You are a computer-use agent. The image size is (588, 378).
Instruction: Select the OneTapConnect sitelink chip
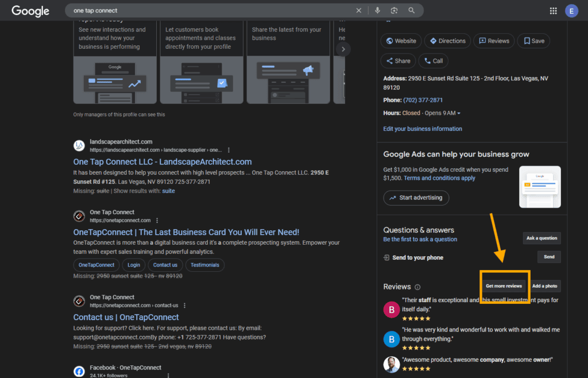[x=96, y=265]
